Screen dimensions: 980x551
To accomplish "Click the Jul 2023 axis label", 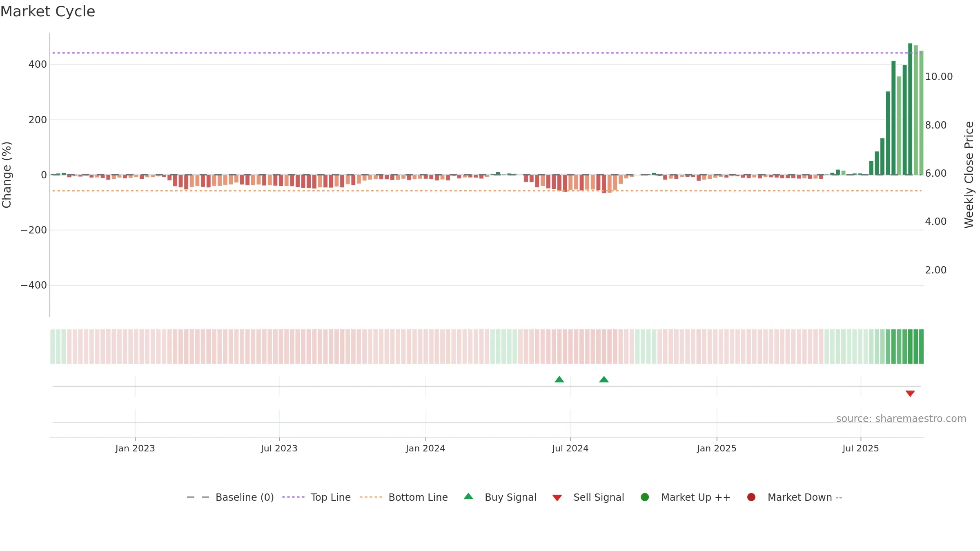I will coord(279,449).
